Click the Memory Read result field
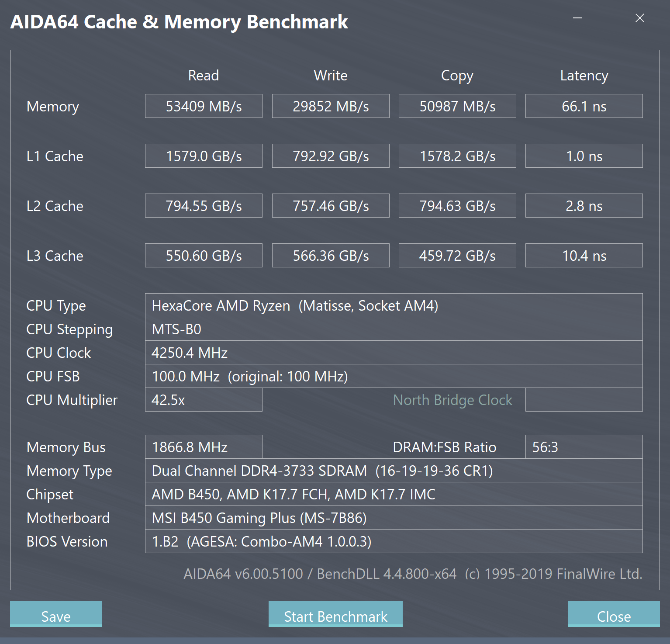The height and width of the screenshot is (644, 670). pyautogui.click(x=204, y=106)
